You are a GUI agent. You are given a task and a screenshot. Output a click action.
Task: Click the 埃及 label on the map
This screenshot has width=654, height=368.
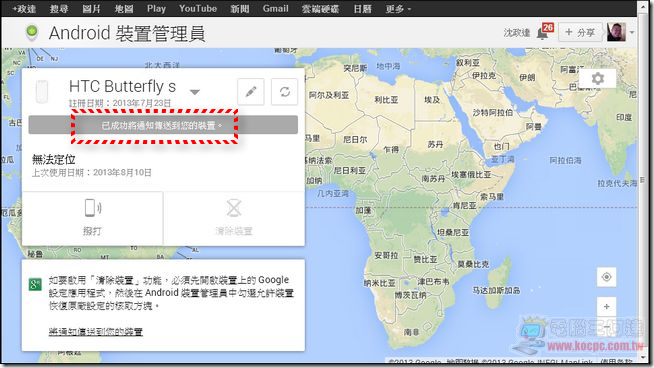[x=432, y=100]
